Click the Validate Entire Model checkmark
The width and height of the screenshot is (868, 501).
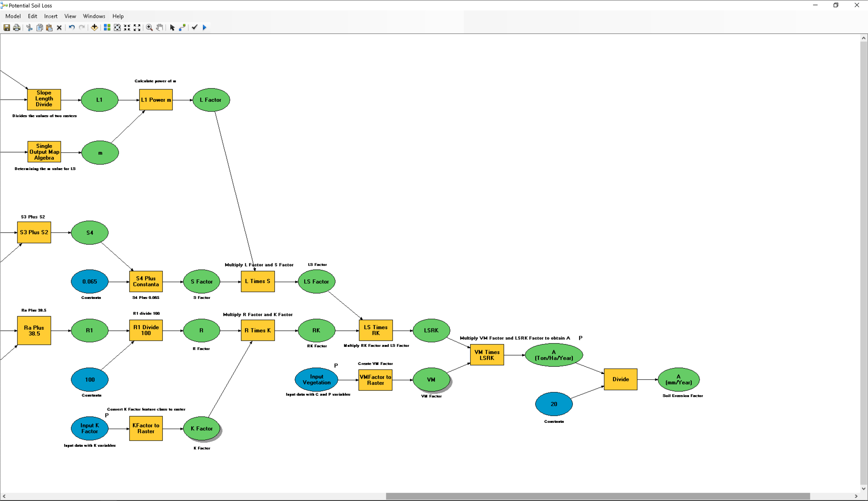(x=194, y=27)
